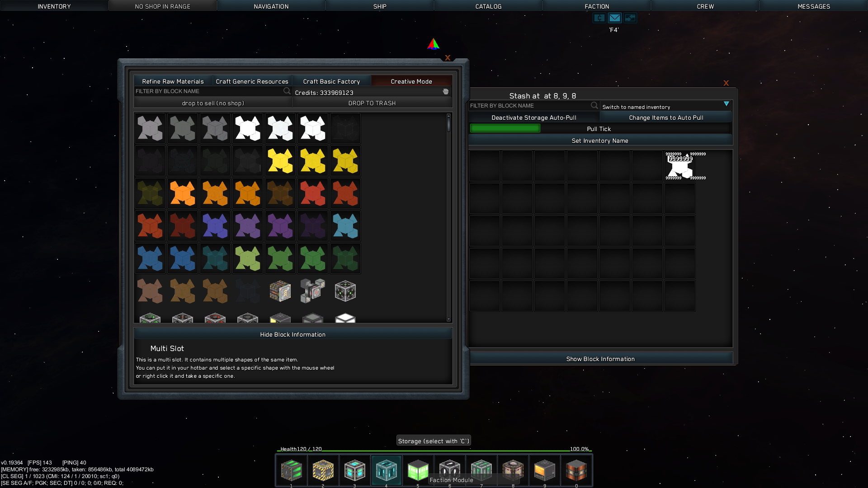Click the crafting panel block name filter field
The height and width of the screenshot is (488, 868).
click(208, 91)
